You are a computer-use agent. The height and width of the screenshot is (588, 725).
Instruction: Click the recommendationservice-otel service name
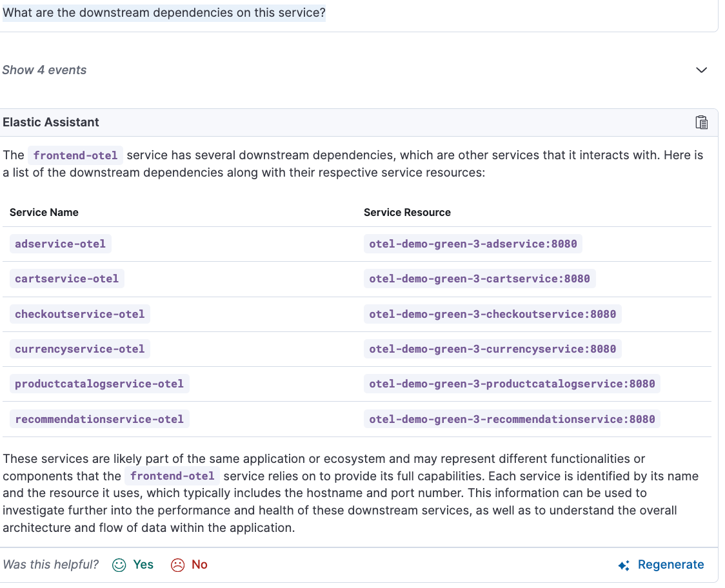[99, 419]
